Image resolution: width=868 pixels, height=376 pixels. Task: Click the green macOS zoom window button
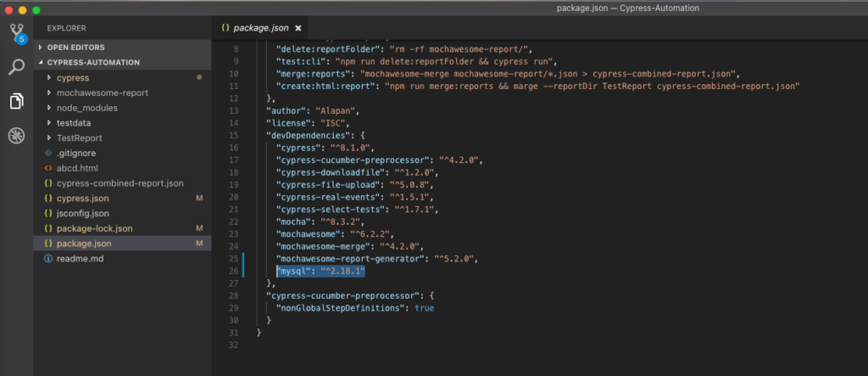[x=36, y=10]
